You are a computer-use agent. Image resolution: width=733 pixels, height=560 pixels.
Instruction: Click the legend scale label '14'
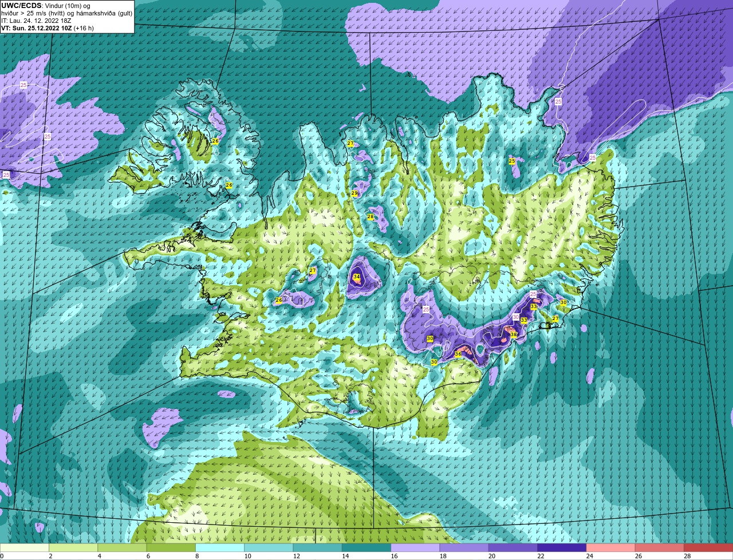345,556
